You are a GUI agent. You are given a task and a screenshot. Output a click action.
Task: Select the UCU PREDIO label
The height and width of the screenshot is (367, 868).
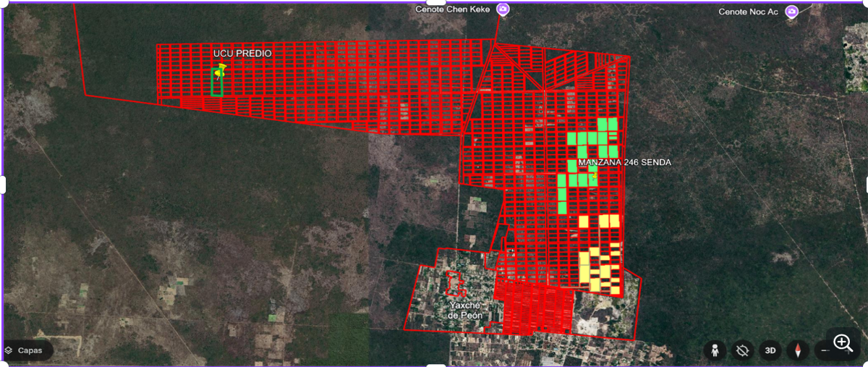pos(242,54)
